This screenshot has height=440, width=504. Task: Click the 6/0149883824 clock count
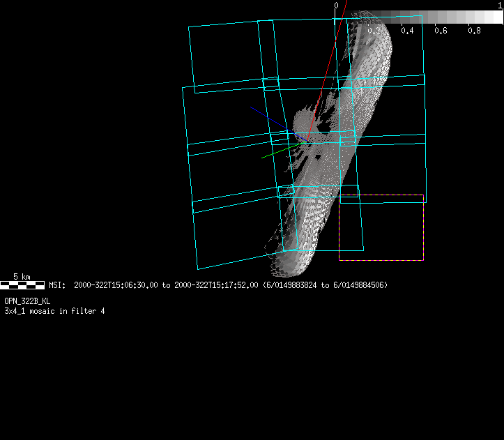(x=292, y=285)
